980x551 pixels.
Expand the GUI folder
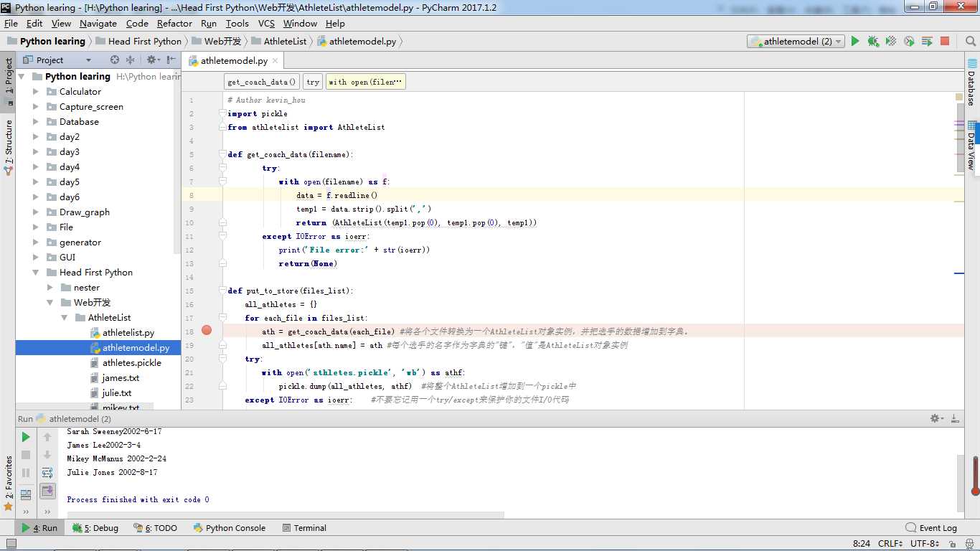pos(36,258)
